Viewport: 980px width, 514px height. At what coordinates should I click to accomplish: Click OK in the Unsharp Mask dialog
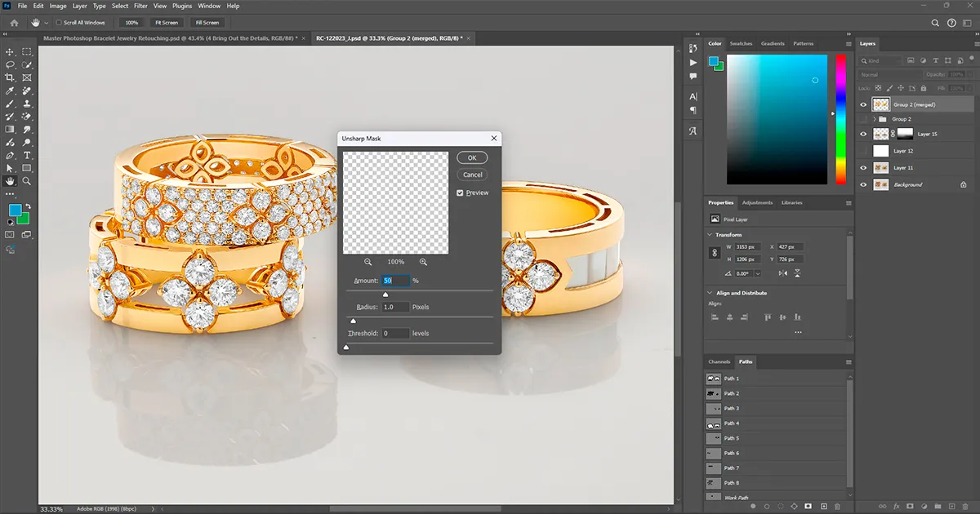472,157
